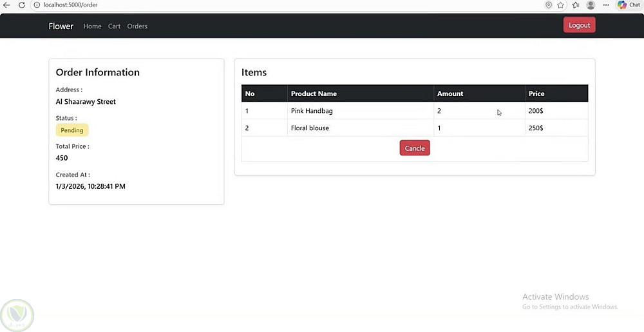The height and width of the screenshot is (332, 644).
Task: Click the red Logout button
Action: coord(579,25)
